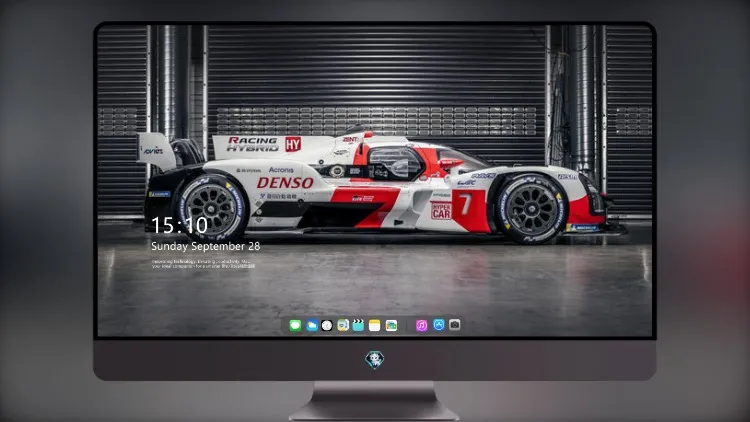
Task: Launch the pink iTunes music app
Action: point(421,325)
